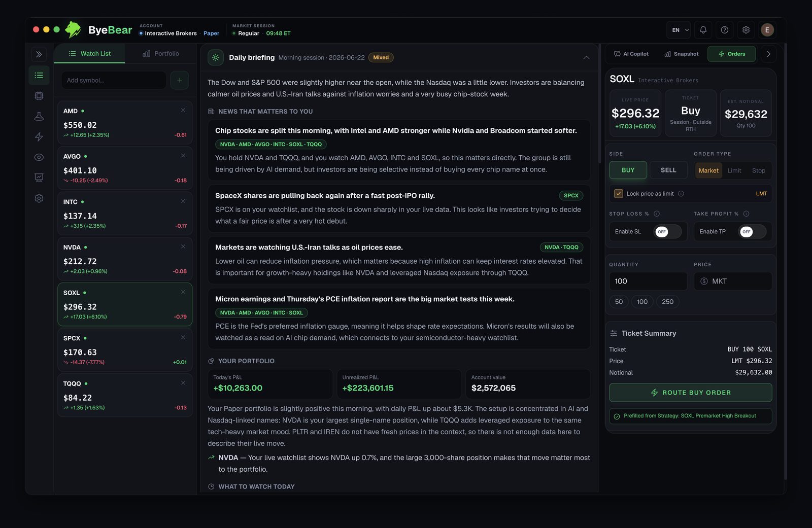This screenshot has height=528, width=812.
Task: Remove SPCX from the watch list
Action: click(183, 337)
